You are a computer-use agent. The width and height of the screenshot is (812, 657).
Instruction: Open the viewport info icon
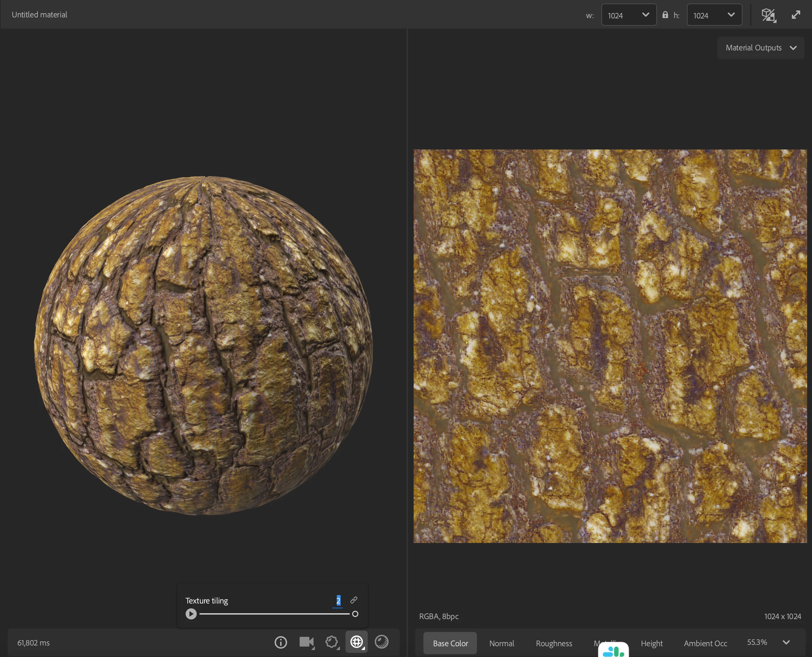(x=281, y=642)
